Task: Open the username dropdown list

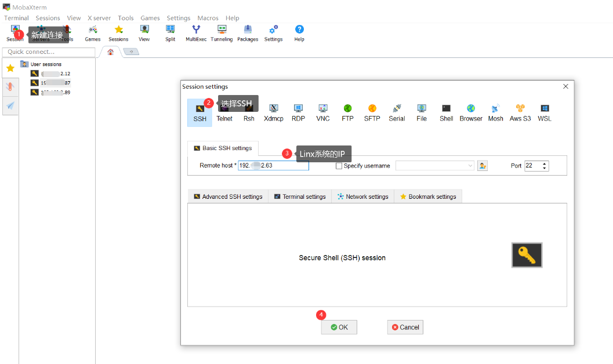Action: (470, 166)
